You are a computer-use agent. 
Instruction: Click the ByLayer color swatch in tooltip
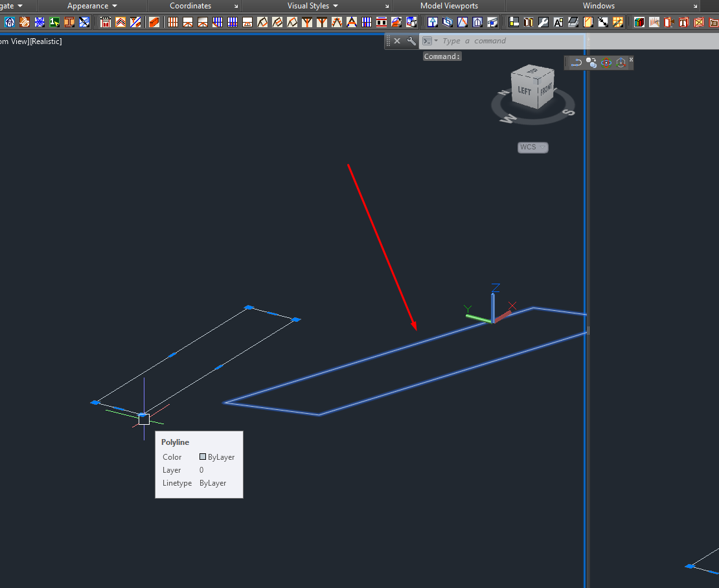click(203, 457)
